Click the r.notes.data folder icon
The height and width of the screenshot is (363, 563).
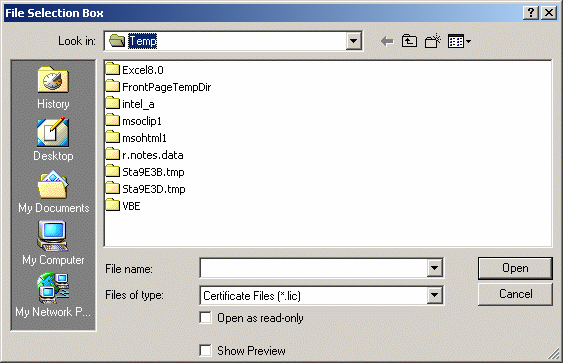point(112,154)
